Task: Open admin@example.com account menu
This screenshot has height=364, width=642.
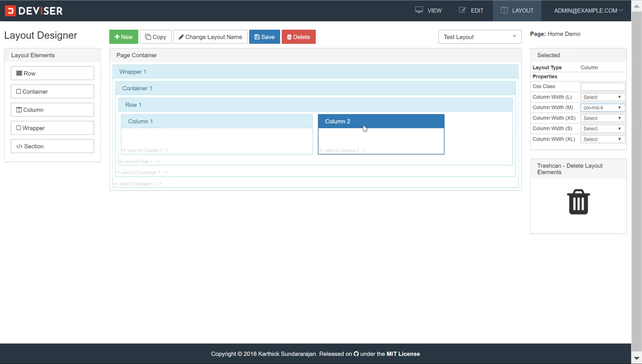Action: (588, 11)
